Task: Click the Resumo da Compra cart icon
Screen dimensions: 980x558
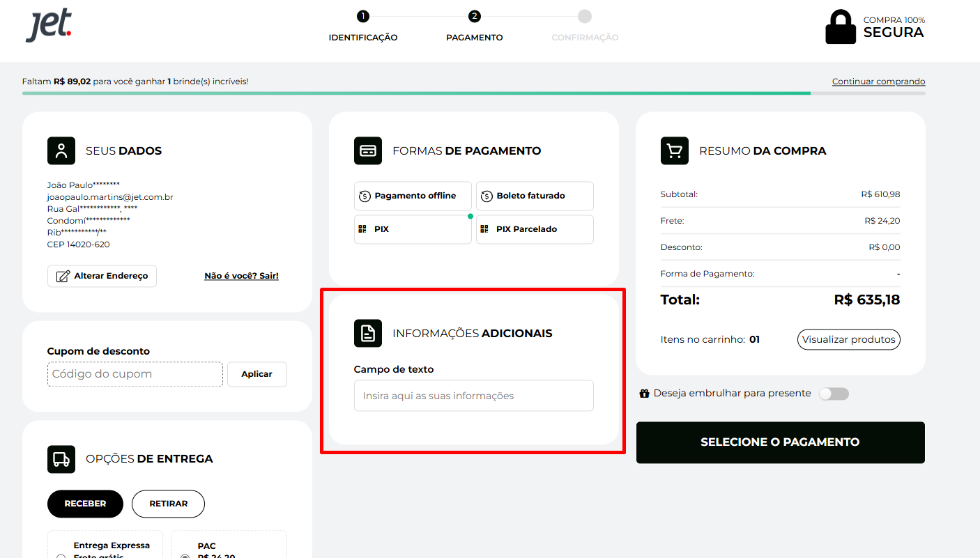Action: click(675, 150)
